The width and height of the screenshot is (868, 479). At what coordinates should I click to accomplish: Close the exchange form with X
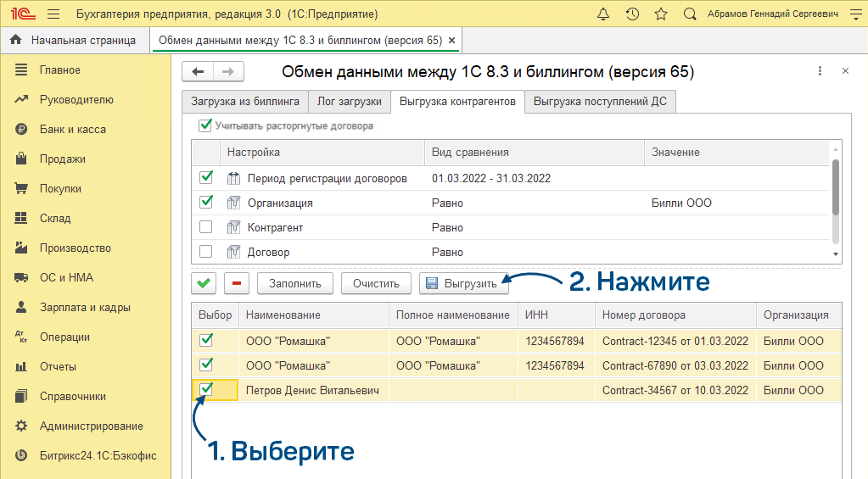(x=845, y=71)
